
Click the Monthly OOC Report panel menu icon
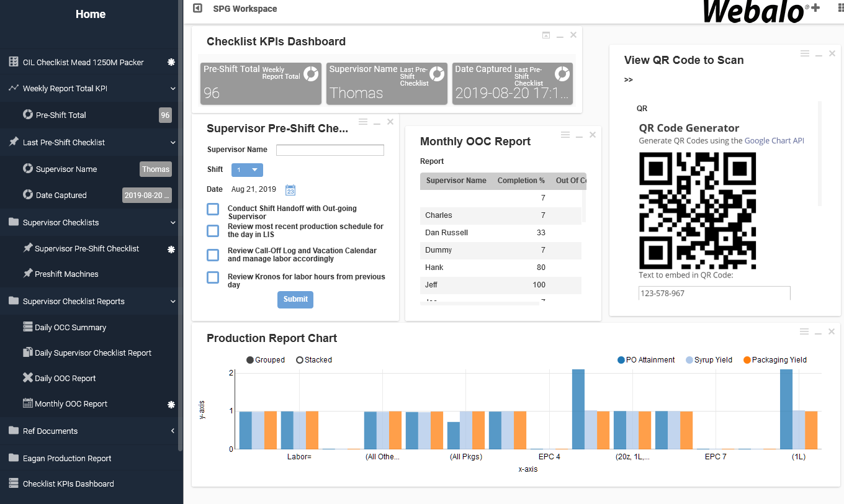[565, 135]
